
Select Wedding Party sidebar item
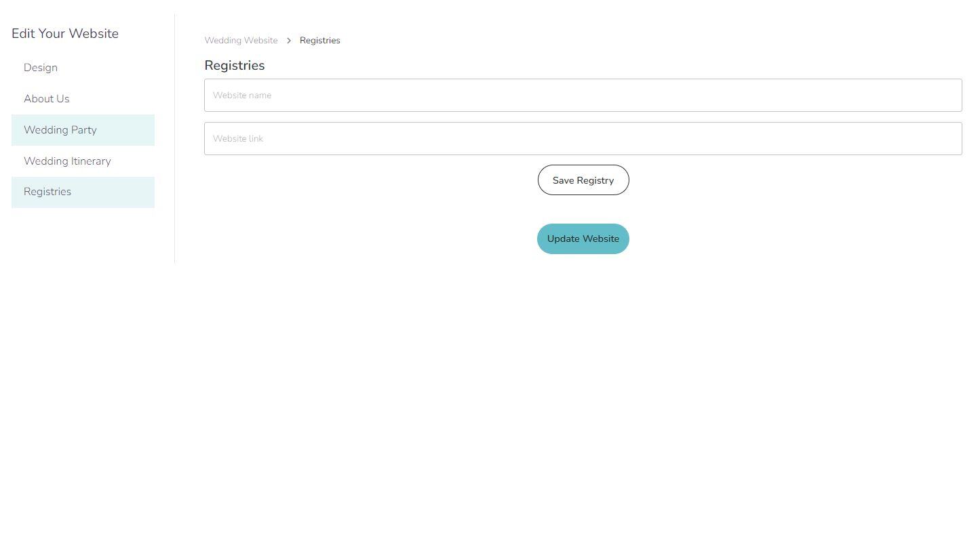[60, 130]
